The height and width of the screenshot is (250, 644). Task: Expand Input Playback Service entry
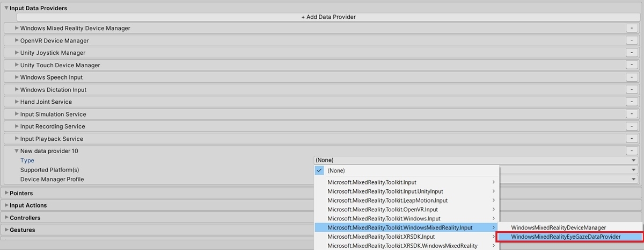point(17,139)
